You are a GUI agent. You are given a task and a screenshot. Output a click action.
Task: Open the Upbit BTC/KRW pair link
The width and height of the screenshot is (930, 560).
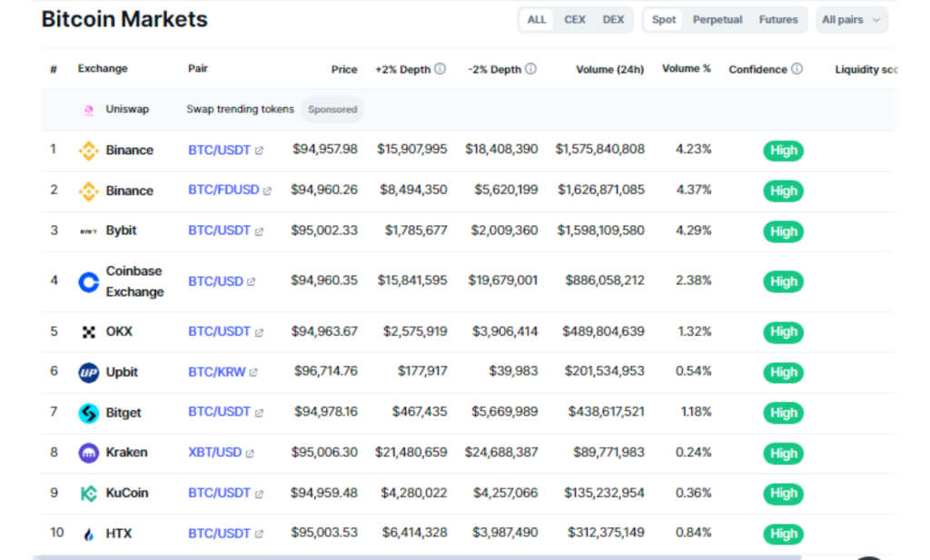(x=216, y=372)
